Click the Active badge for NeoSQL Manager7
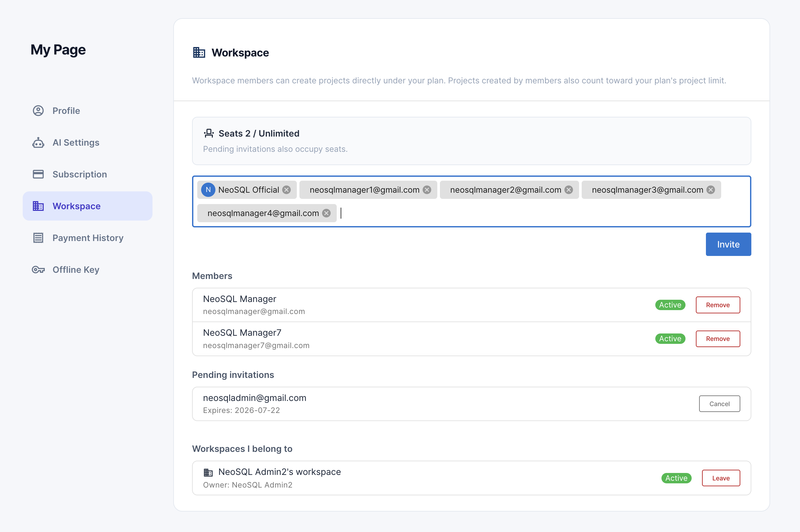The width and height of the screenshot is (800, 532). [671, 339]
